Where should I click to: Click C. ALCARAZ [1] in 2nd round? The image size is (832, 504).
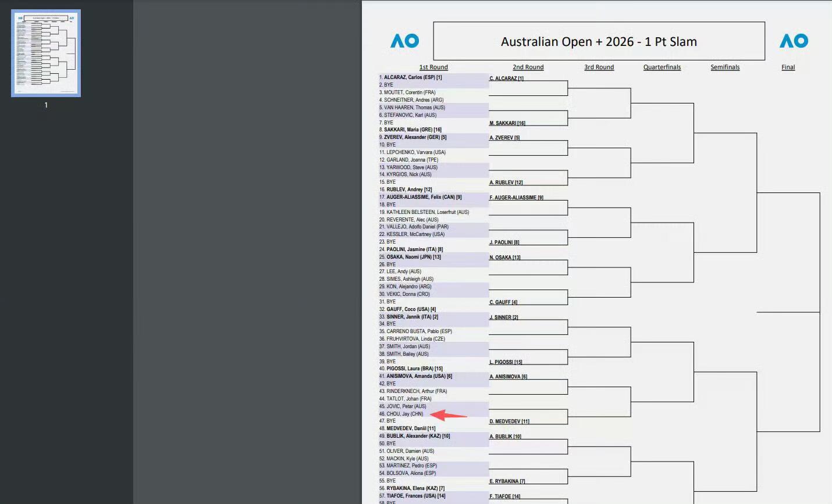click(507, 78)
